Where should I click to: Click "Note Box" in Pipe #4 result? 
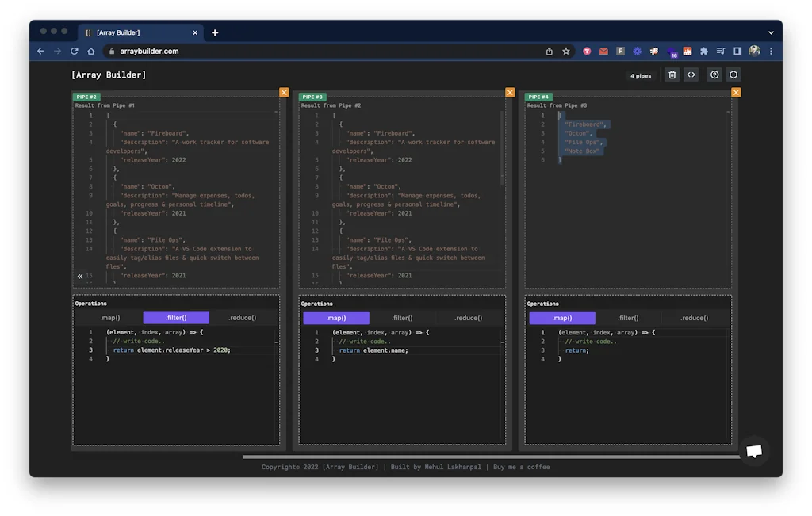[x=582, y=151]
